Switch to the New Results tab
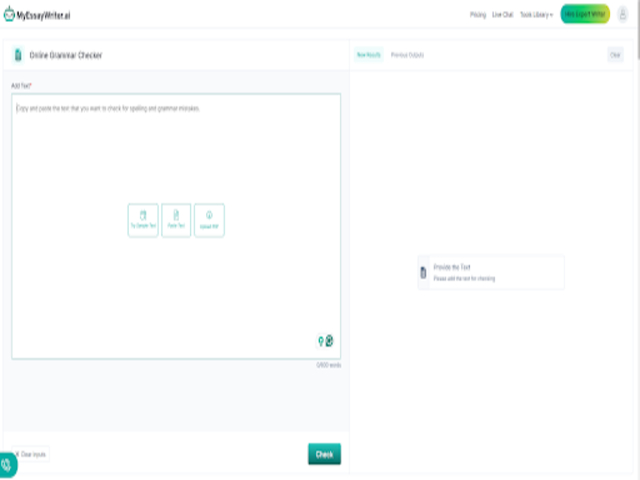The image size is (640, 480). click(x=369, y=55)
